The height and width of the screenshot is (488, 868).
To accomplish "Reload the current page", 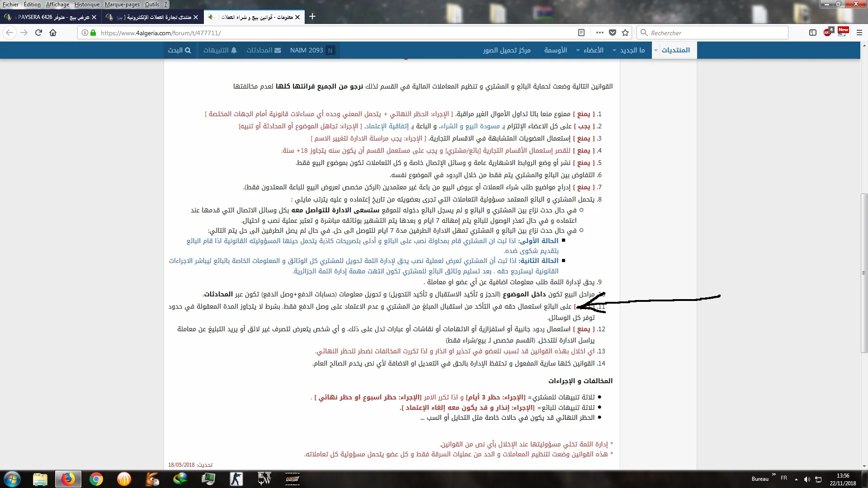I will coord(38,33).
